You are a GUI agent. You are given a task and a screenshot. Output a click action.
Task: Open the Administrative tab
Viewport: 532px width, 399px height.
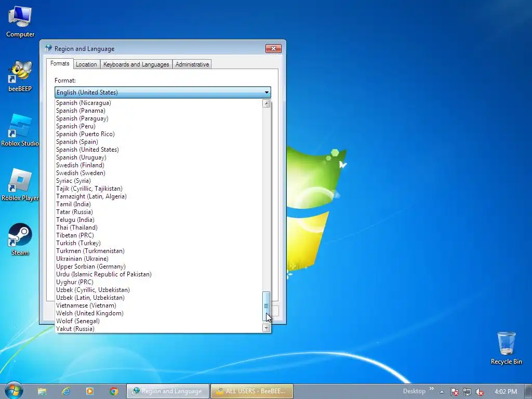click(x=192, y=64)
